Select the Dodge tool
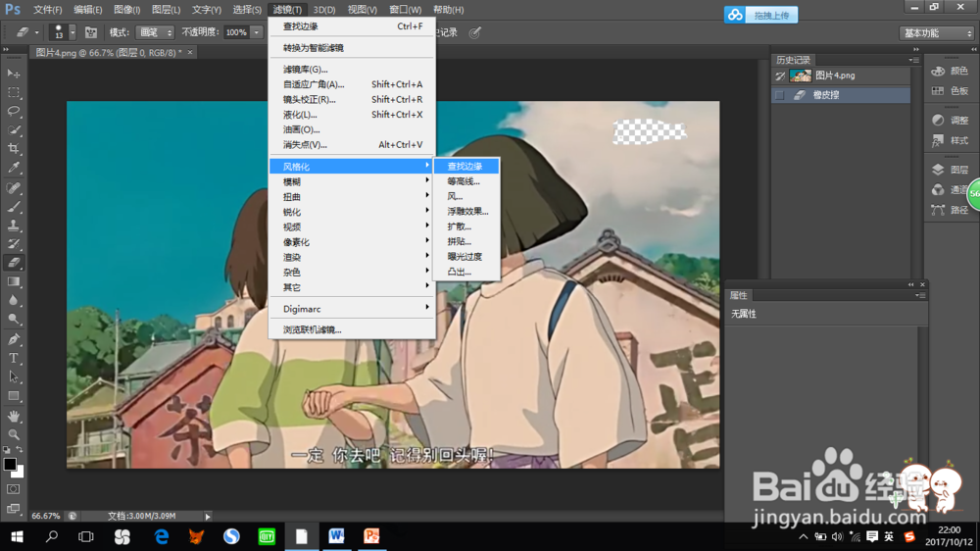This screenshot has width=980, height=551. pyautogui.click(x=13, y=319)
